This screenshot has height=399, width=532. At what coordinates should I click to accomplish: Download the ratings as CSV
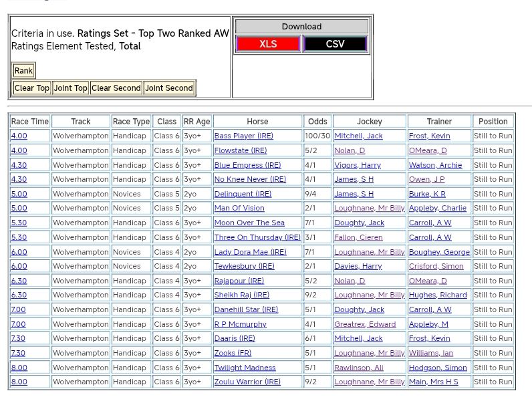point(335,44)
